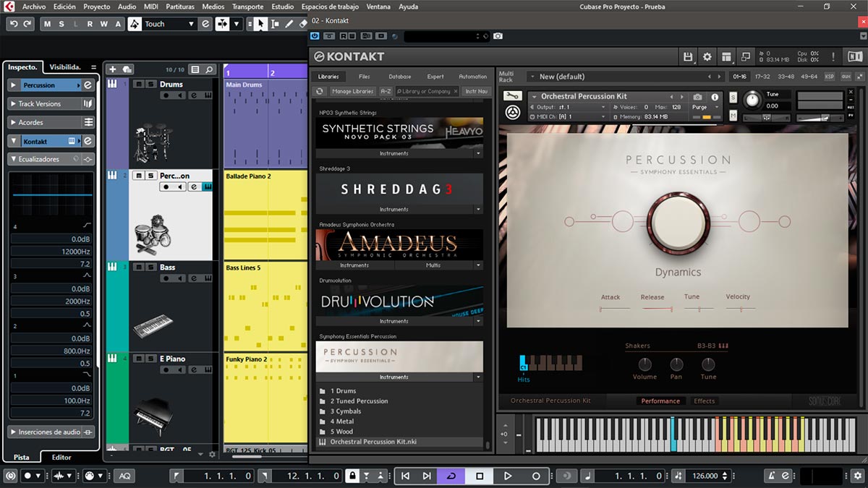Image resolution: width=868 pixels, height=488 pixels.
Task: Open the Archivo menu
Action: 34,7
